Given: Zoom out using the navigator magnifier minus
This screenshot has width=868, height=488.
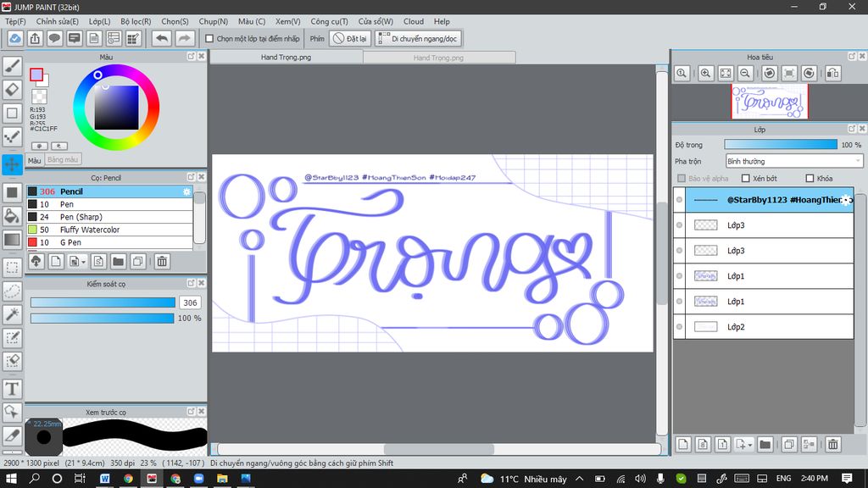Looking at the screenshot, I should click(x=745, y=73).
